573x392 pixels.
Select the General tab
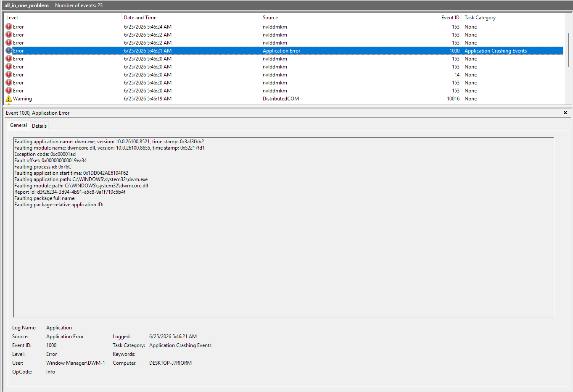click(x=18, y=125)
